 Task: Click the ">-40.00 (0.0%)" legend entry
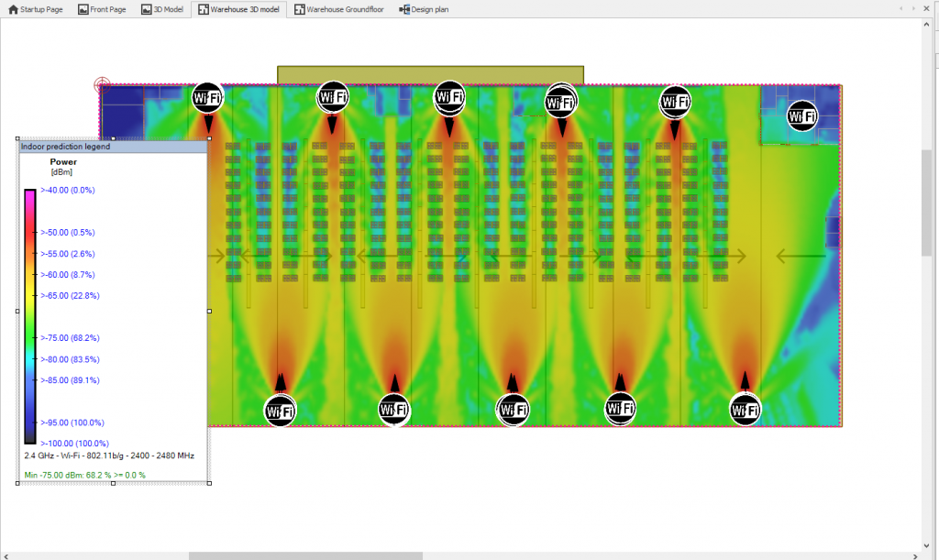click(x=68, y=191)
